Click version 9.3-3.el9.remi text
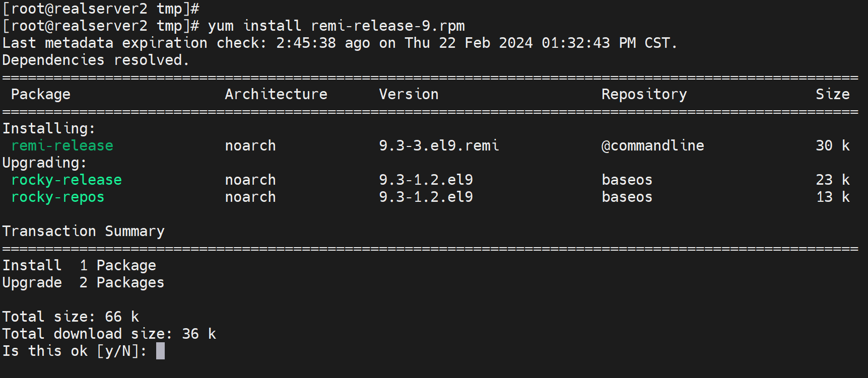868x378 pixels. (x=439, y=145)
